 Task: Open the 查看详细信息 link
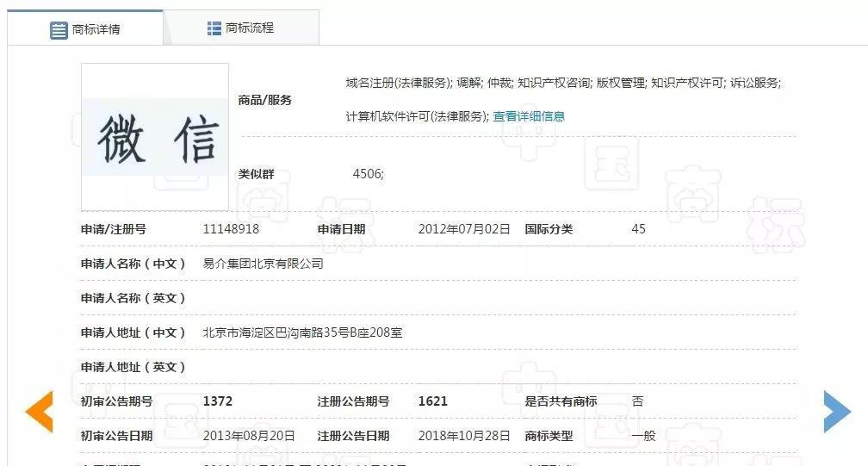(529, 116)
